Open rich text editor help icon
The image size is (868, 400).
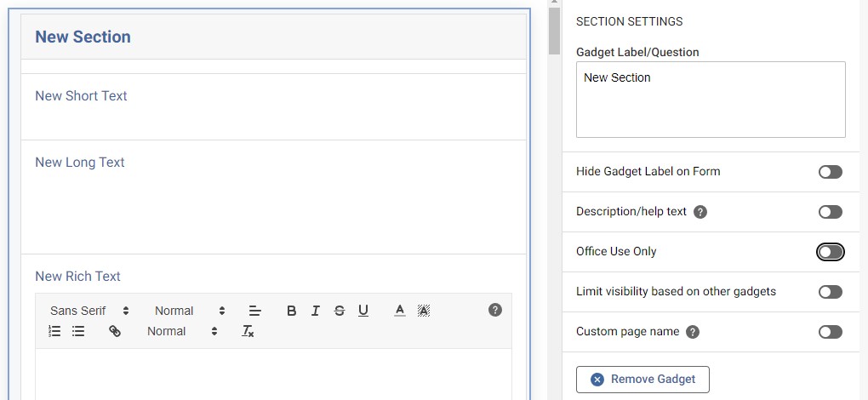tap(495, 310)
